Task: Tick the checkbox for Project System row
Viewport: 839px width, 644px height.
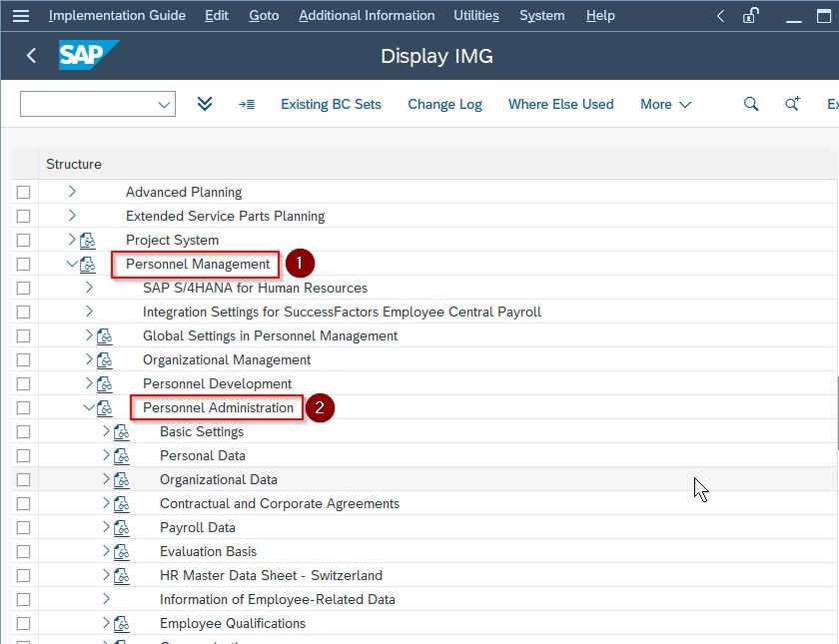Action: point(24,241)
